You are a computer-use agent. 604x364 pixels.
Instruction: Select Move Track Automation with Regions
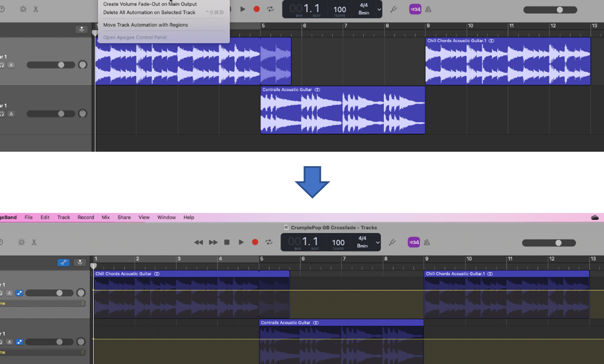click(145, 25)
